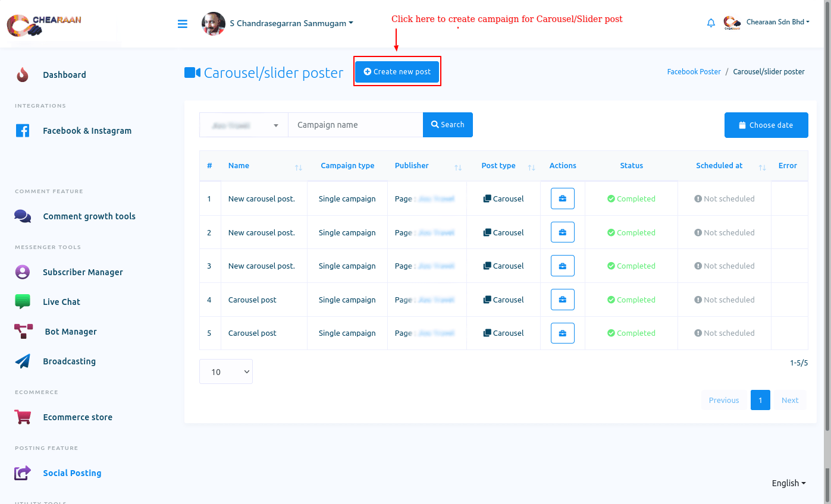Screen dimensions: 831x504
Task: Click the Ecommerce store cart icon
Action: coord(23,417)
